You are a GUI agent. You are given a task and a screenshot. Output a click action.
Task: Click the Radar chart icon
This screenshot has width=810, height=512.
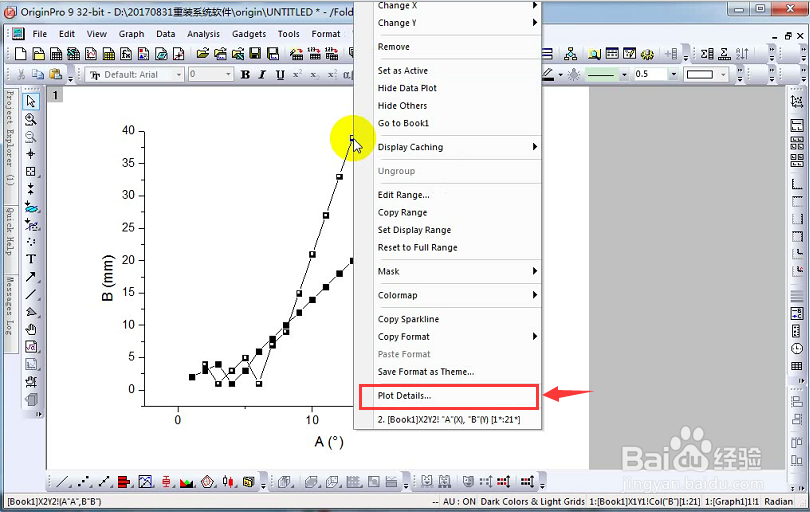[x=207, y=482]
